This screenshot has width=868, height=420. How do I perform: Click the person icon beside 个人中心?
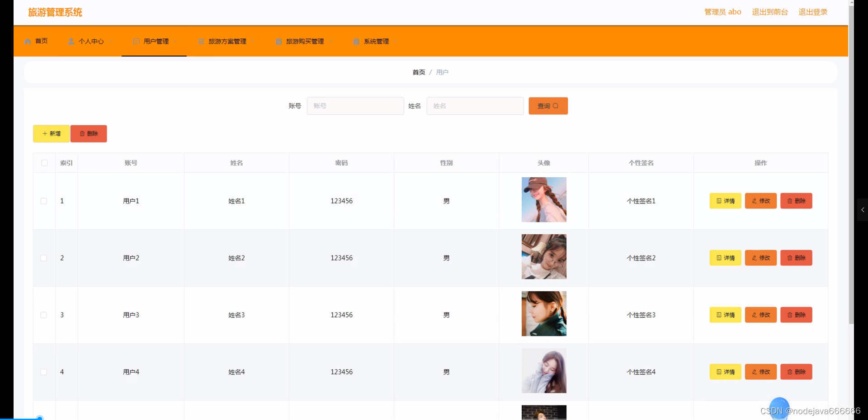pyautogui.click(x=71, y=41)
